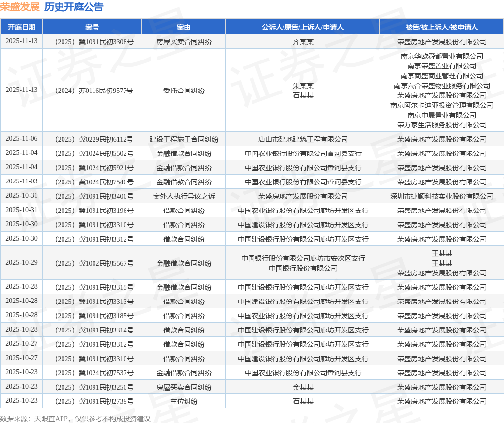Select case number 冀1091民初3313号

(x=94, y=302)
